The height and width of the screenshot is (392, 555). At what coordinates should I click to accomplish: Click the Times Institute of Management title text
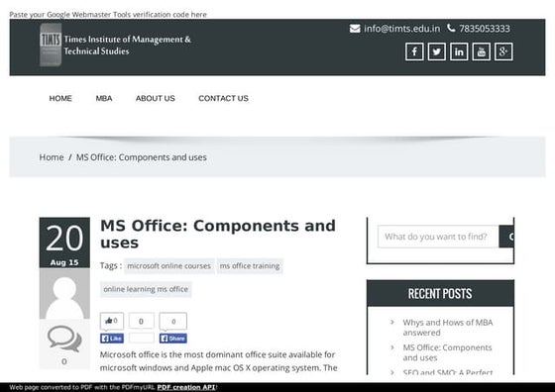[128, 45]
